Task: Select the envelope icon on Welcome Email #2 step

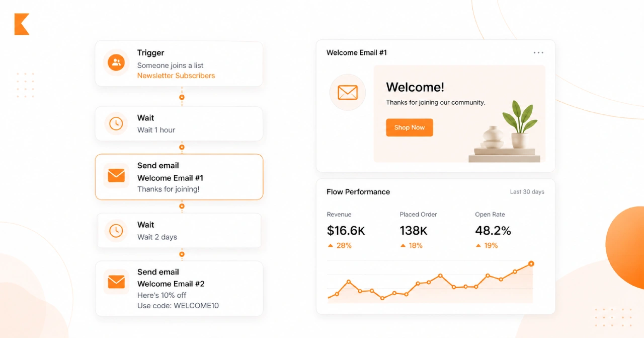Action: tap(116, 283)
